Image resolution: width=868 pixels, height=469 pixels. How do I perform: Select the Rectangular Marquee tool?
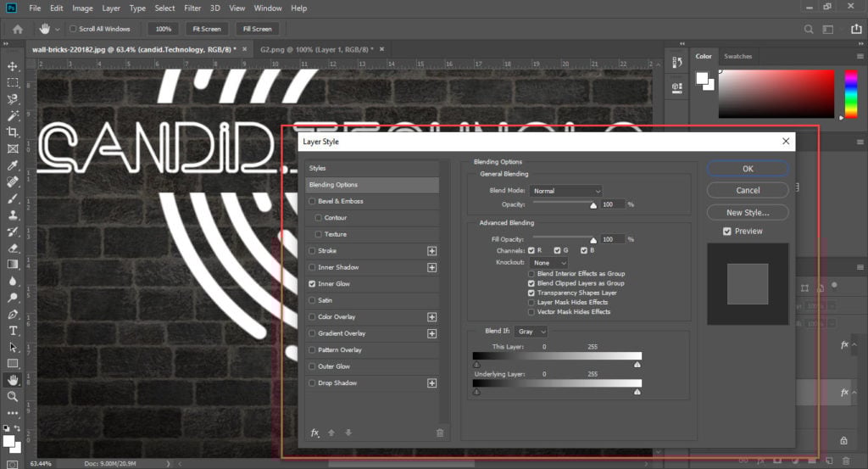point(12,82)
